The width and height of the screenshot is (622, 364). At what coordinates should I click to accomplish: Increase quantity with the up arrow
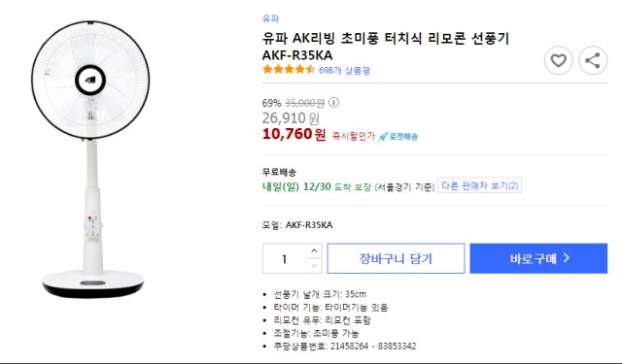coord(314,250)
